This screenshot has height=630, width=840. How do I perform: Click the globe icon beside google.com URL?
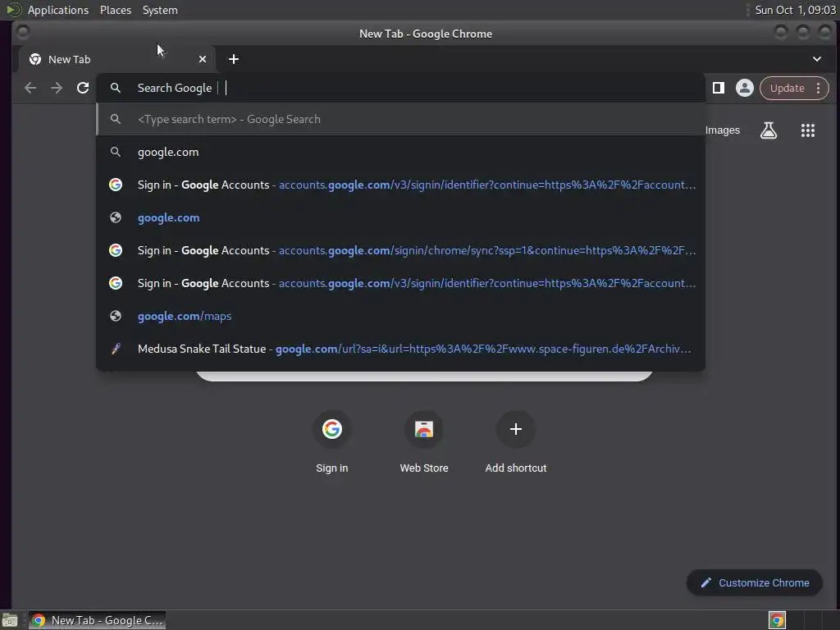coord(115,217)
